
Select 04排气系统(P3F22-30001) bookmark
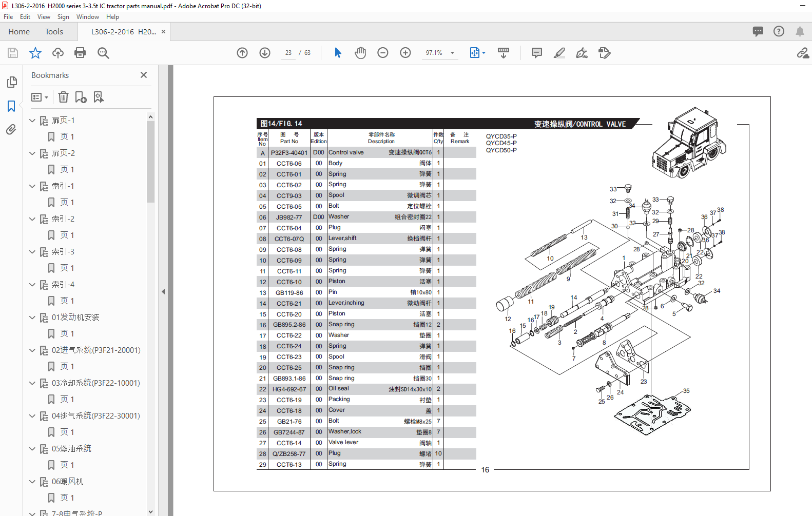pyautogui.click(x=96, y=416)
